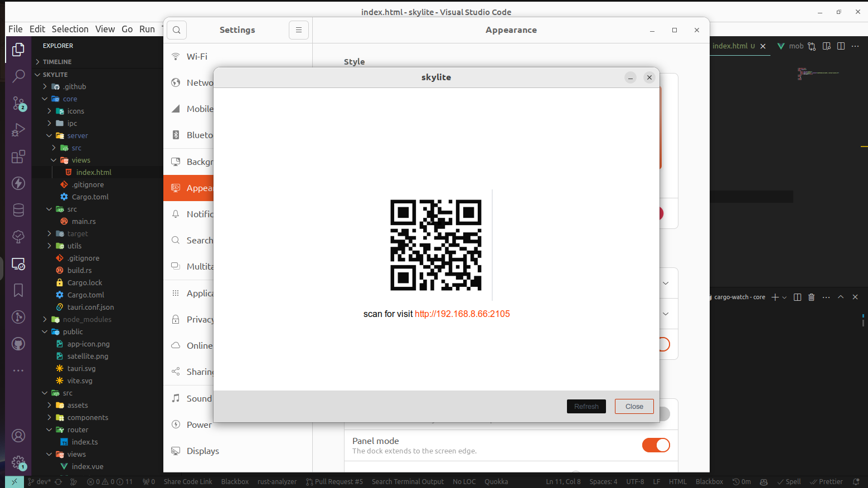Open satellite.png in public folder

coord(88,357)
